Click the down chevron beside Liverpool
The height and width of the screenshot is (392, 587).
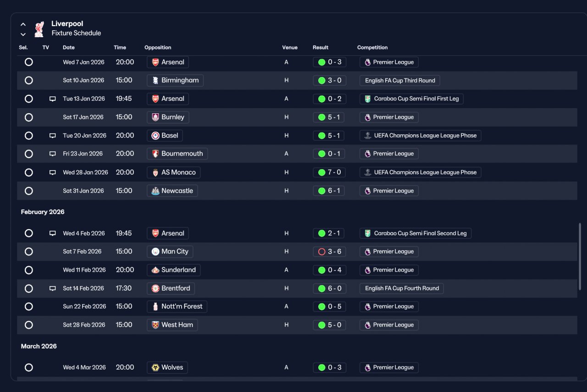point(23,34)
